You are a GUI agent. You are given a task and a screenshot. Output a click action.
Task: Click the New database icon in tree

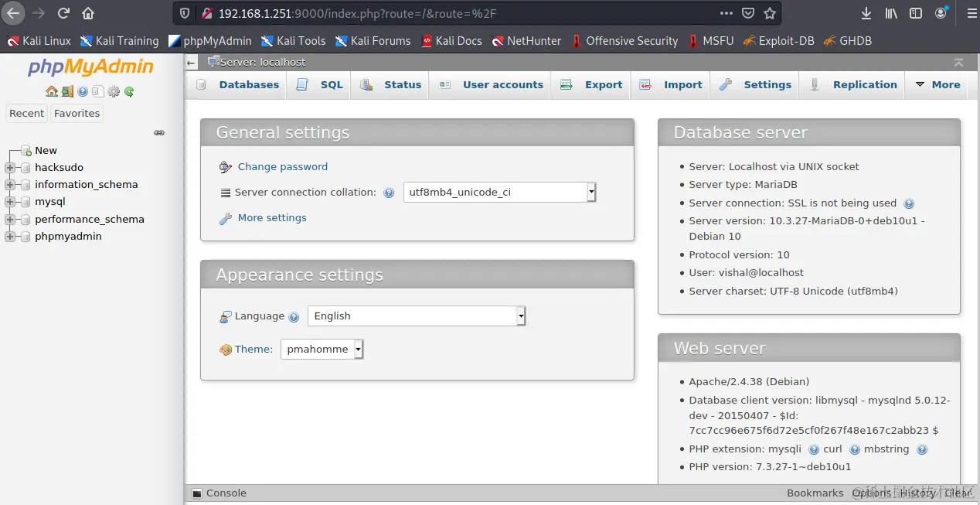26,151
